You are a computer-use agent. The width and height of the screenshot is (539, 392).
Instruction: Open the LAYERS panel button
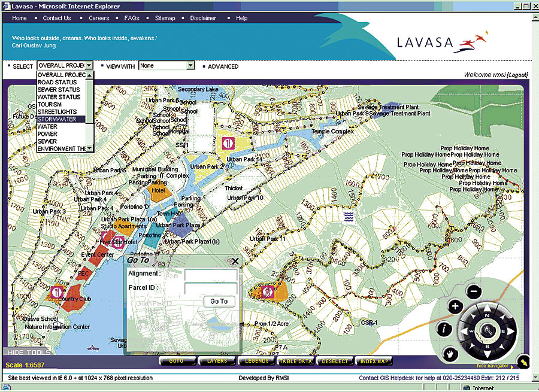point(217,361)
